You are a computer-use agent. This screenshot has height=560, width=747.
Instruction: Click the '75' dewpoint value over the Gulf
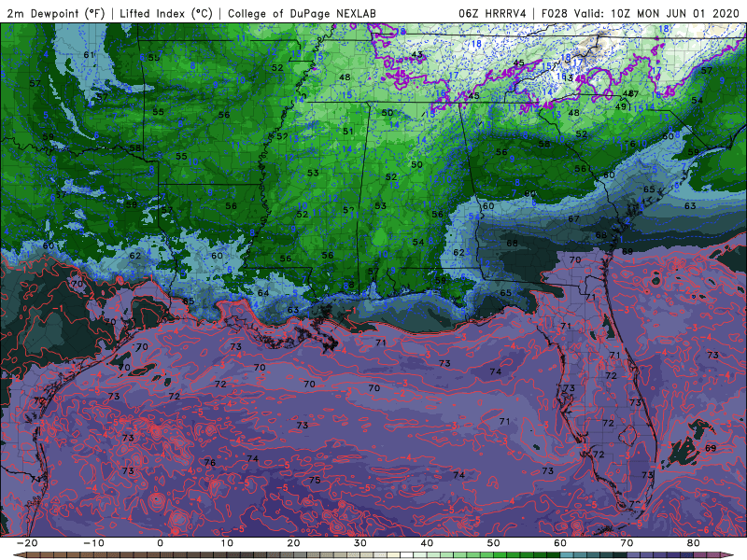(315, 480)
